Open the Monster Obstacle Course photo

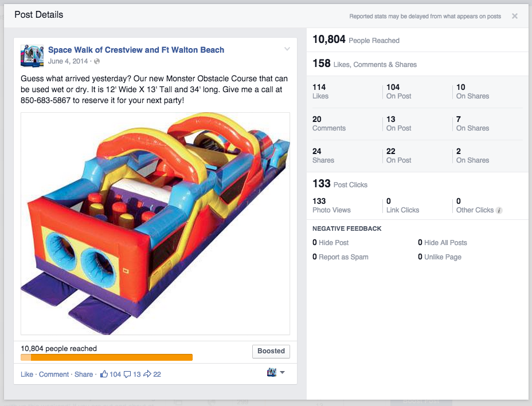click(x=155, y=224)
